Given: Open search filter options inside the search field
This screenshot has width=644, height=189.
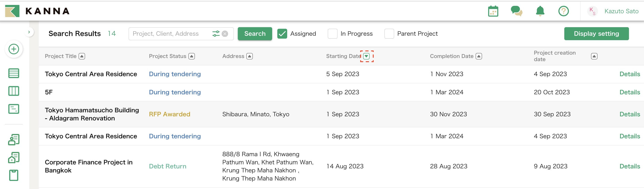Looking at the screenshot, I should tap(216, 33).
